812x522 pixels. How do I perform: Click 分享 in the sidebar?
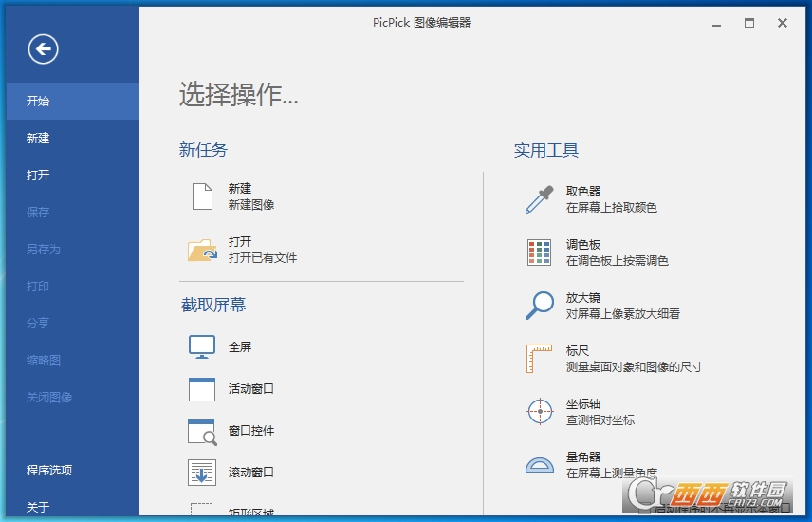(x=73, y=324)
